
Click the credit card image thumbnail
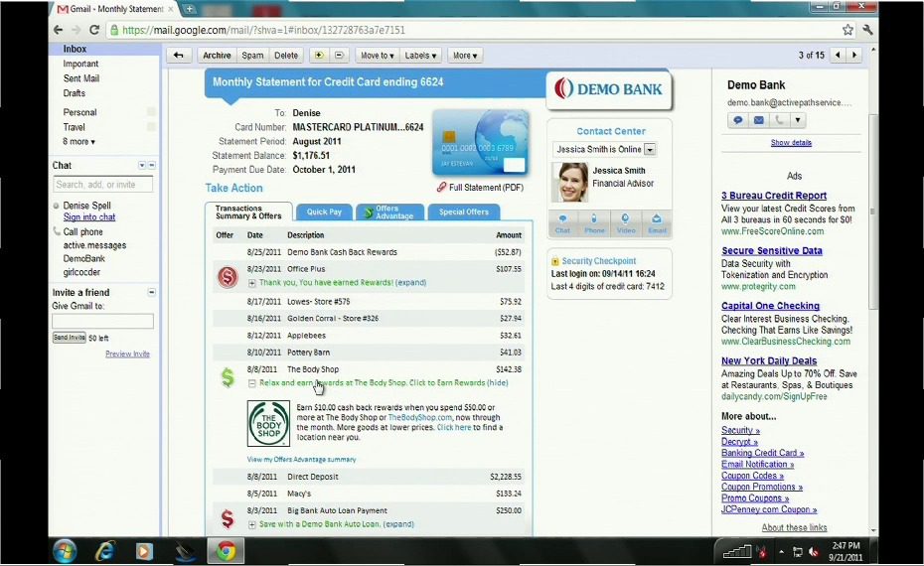(480, 143)
